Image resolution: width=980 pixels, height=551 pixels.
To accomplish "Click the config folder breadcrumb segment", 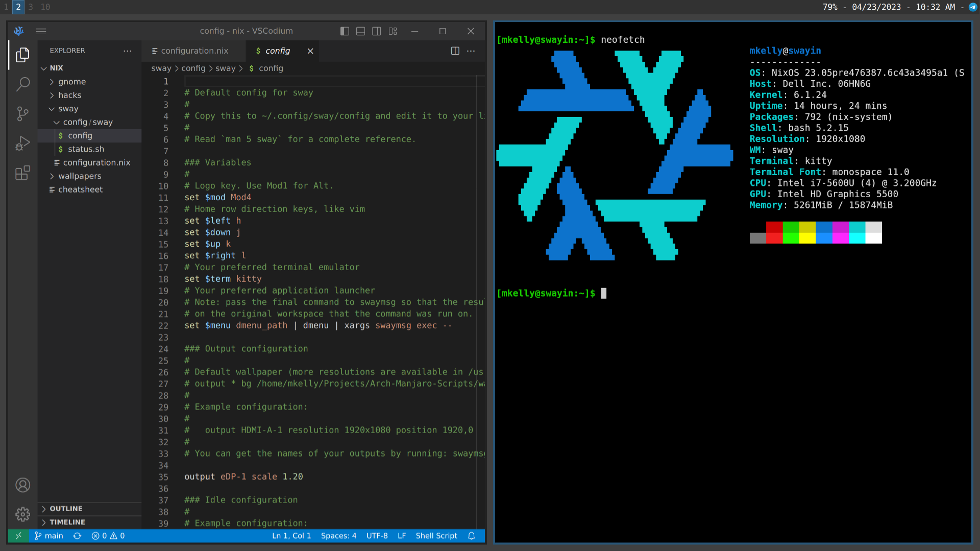I will (x=193, y=68).
